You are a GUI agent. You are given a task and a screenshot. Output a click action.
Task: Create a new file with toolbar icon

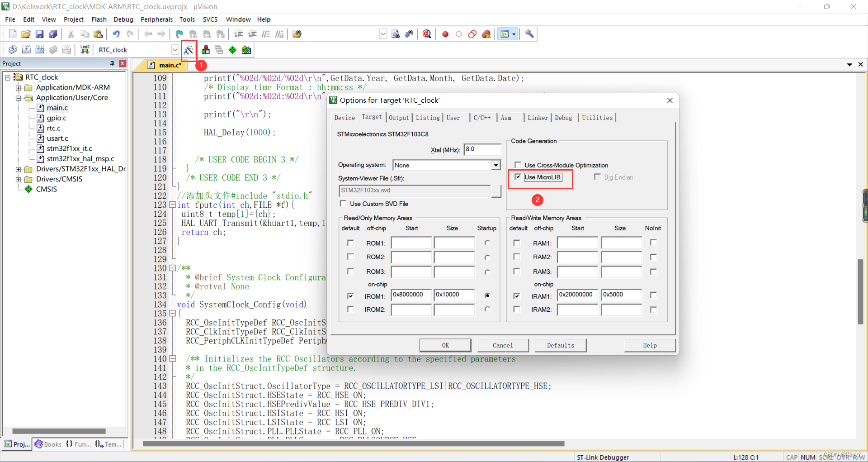click(x=13, y=34)
